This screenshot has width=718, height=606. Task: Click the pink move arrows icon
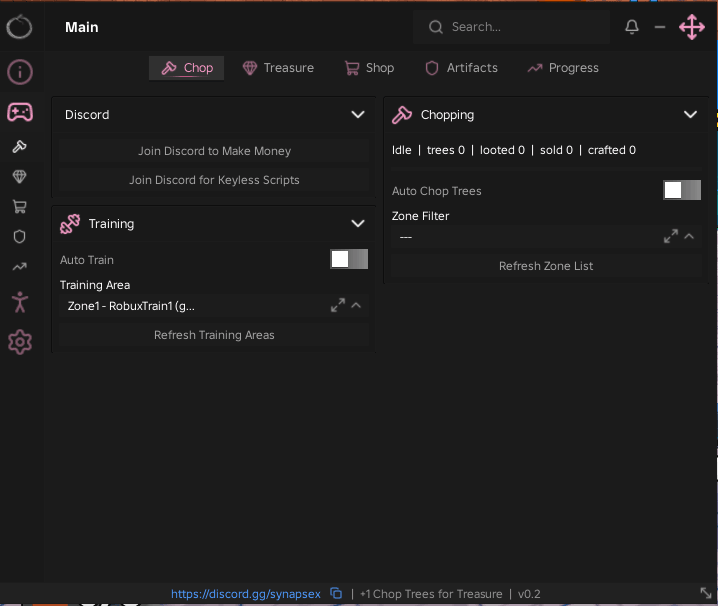coord(692,27)
